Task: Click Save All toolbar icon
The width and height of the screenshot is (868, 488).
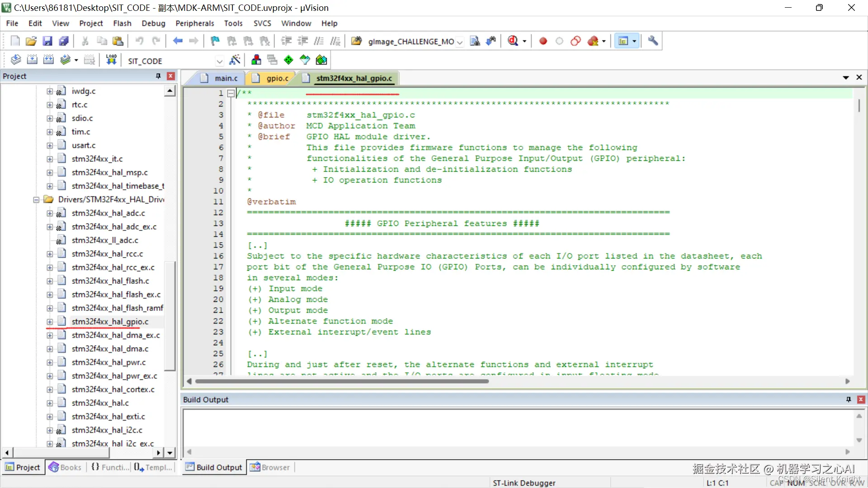Action: click(x=64, y=41)
